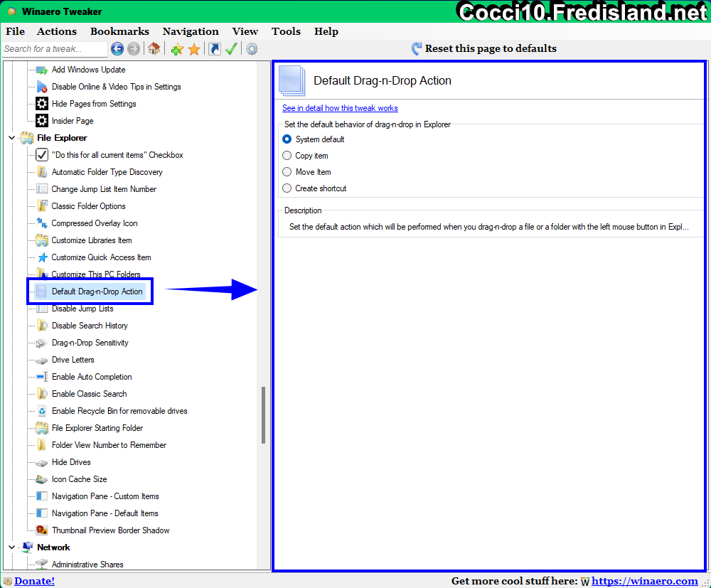Open settings via the toolbar gear icon

click(252, 48)
